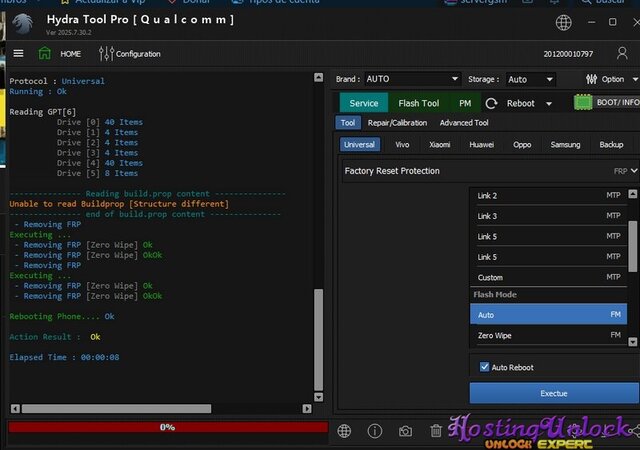Clear log with the trash icon
The height and width of the screenshot is (450, 640).
tap(436, 431)
